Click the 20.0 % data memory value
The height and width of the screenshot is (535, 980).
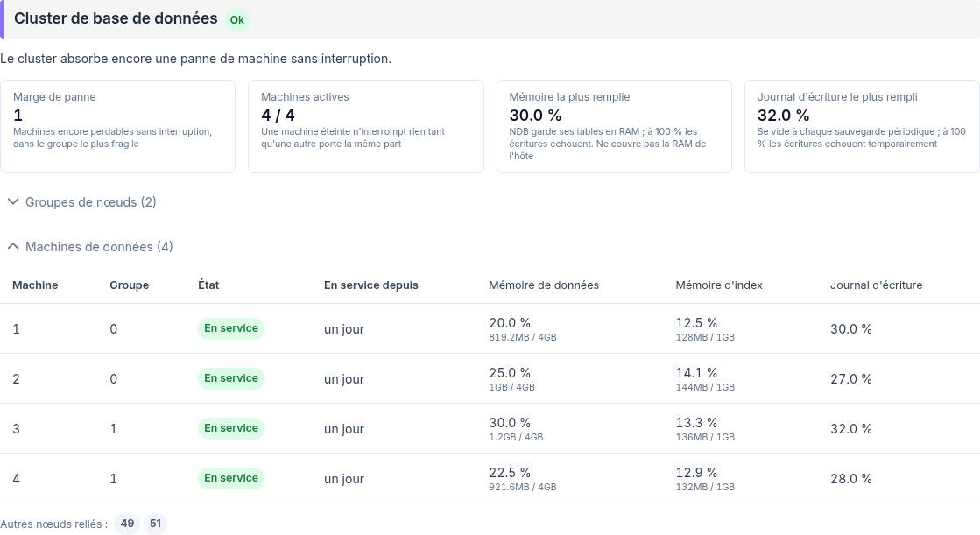(510, 322)
